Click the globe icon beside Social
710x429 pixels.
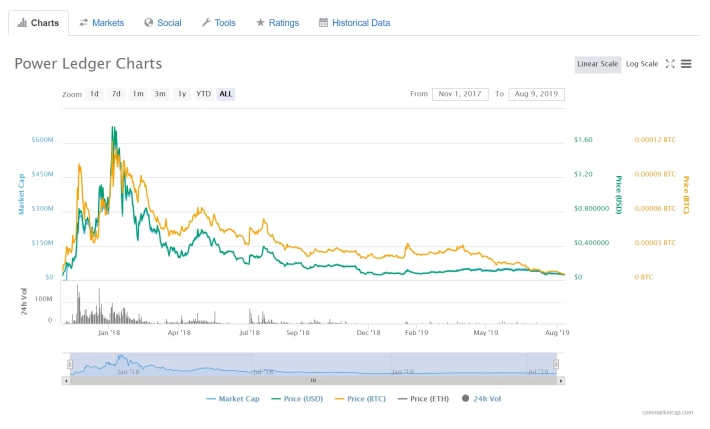pos(149,22)
